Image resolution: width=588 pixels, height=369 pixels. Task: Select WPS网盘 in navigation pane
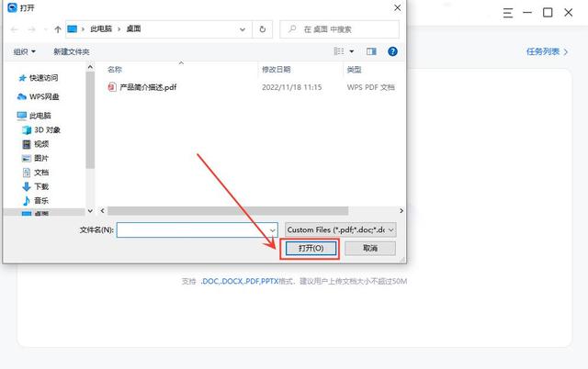tap(39, 96)
